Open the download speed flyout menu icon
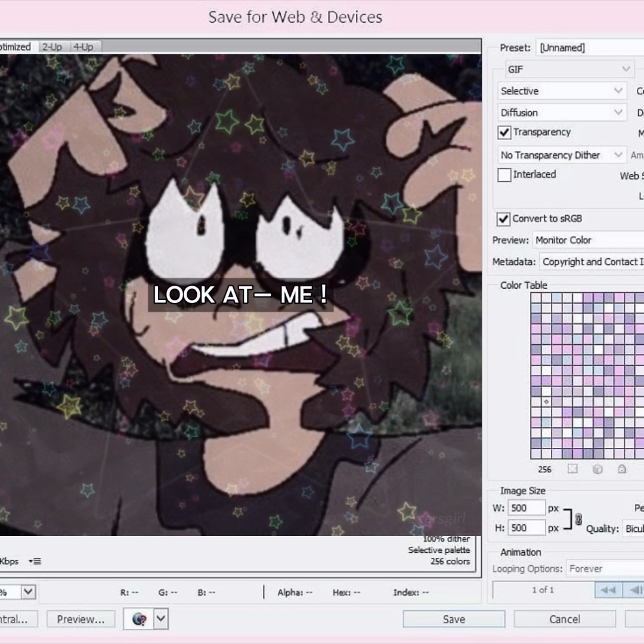Viewport: 644px width, 644px height. tap(35, 562)
